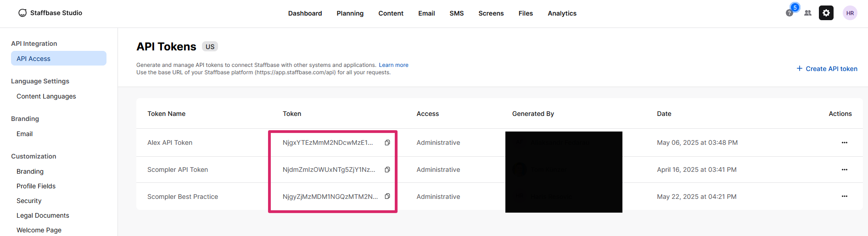
Task: Select Content Languages in sidebar
Action: tap(46, 96)
